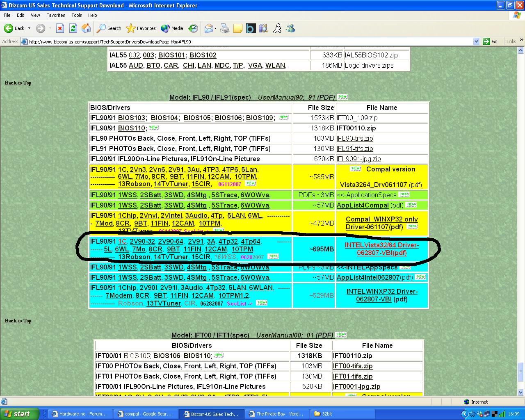Open IFT00/01 BIOS106 link
The width and height of the screenshot is (525, 420).
click(167, 356)
